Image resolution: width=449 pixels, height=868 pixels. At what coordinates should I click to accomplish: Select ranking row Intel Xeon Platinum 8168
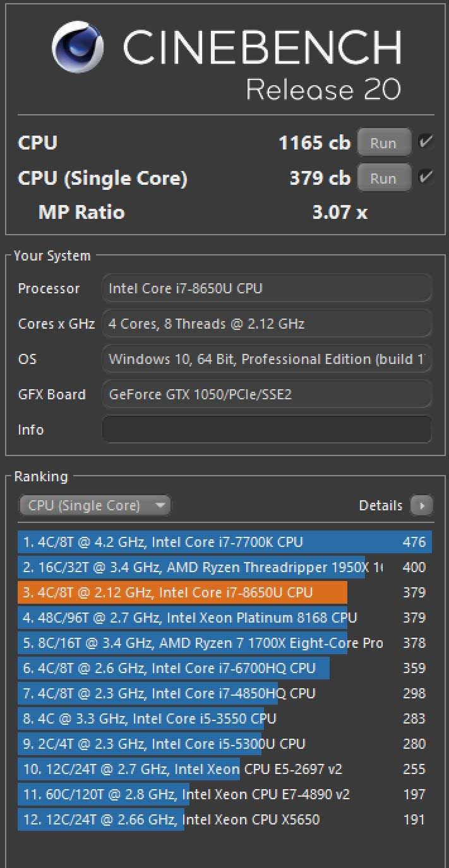[x=225, y=618]
